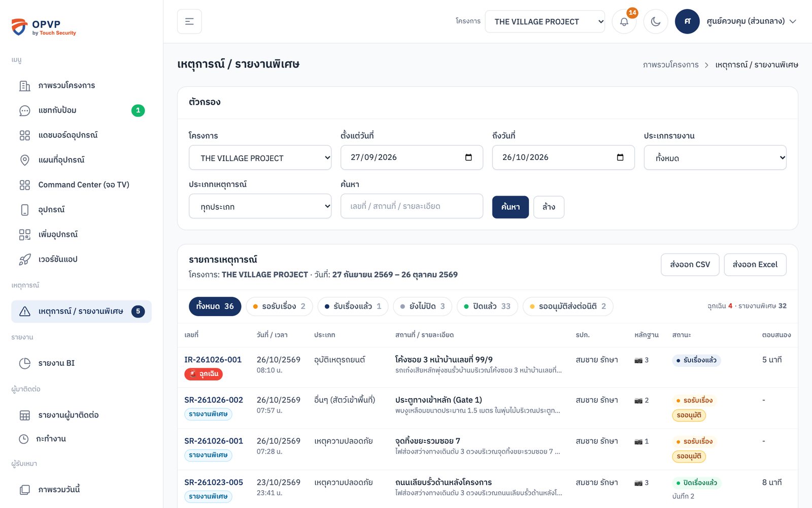Select the รออนุมัติส่งต่อนิติ 2 tab
812x508 pixels.
[568, 306]
